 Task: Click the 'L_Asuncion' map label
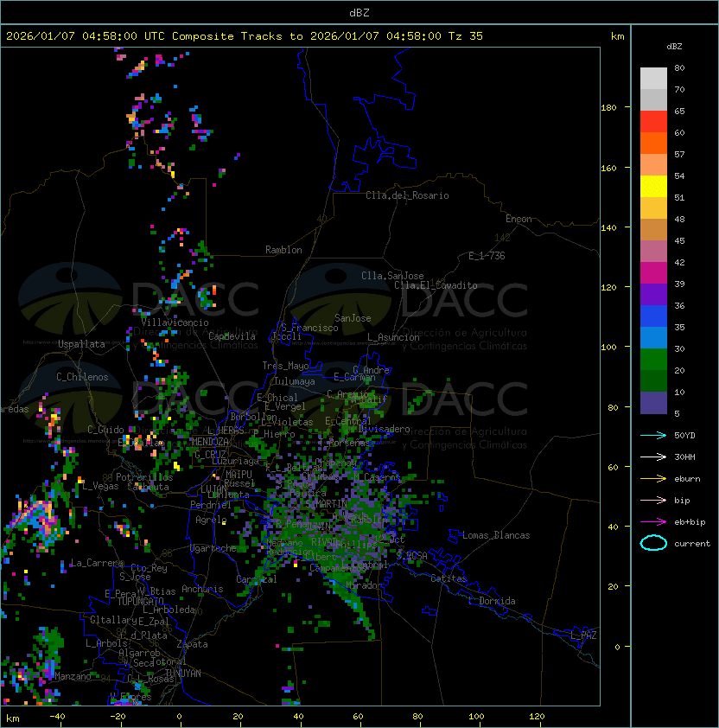[x=393, y=337]
